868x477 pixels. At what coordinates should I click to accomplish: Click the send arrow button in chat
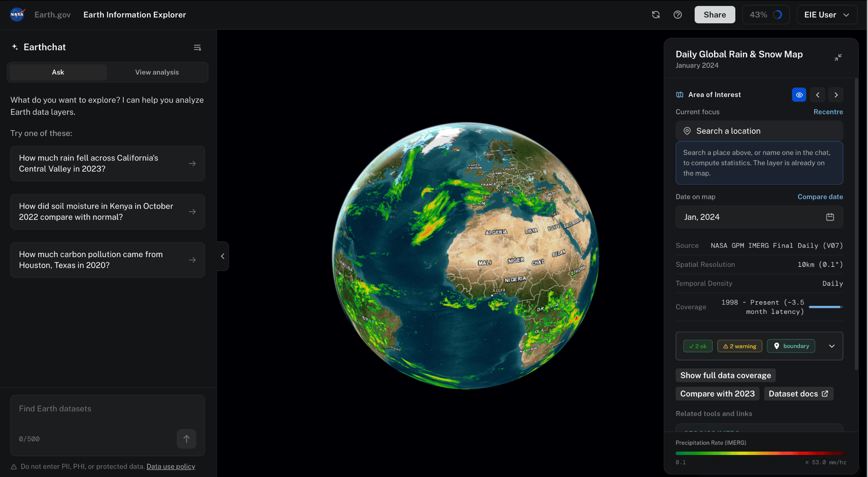click(186, 439)
